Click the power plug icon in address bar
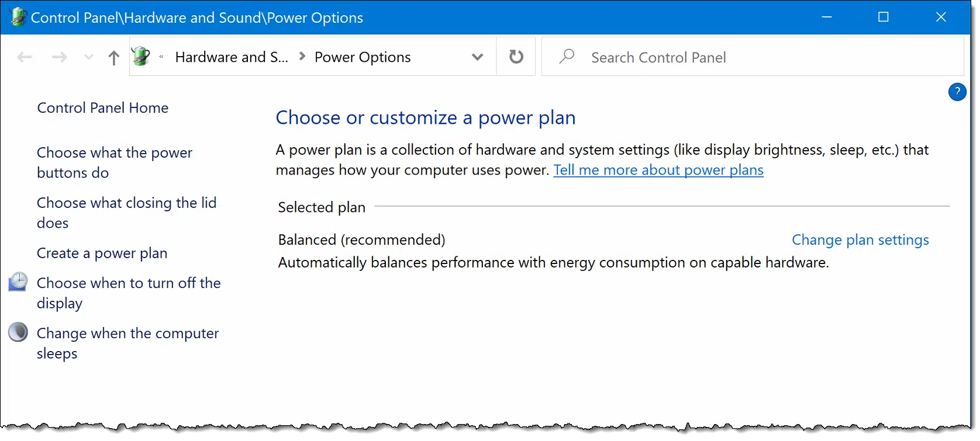This screenshot has height=441, width=980. [x=141, y=56]
